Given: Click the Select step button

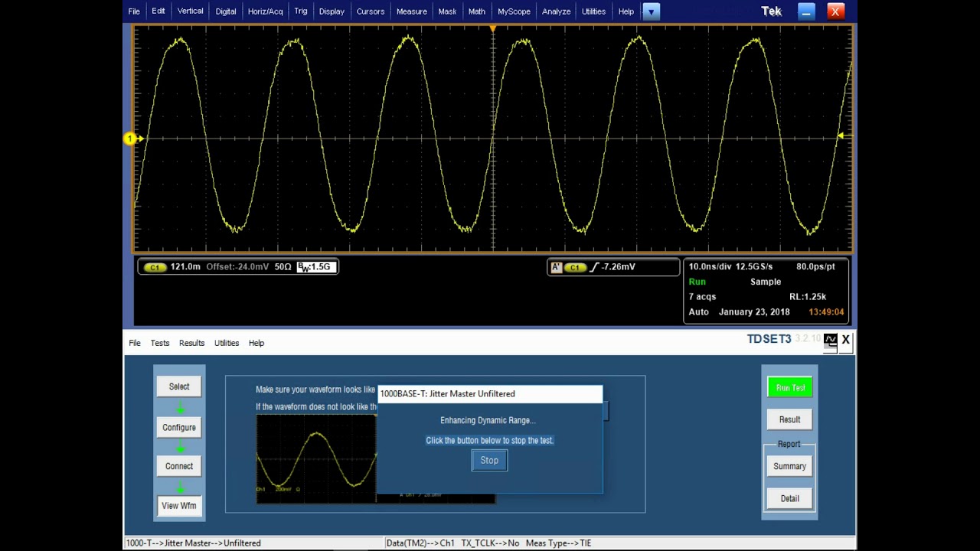Looking at the screenshot, I should tap(179, 387).
